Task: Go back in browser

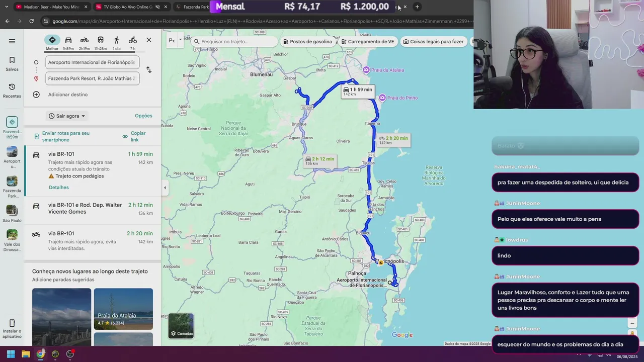Action: [x=7, y=21]
